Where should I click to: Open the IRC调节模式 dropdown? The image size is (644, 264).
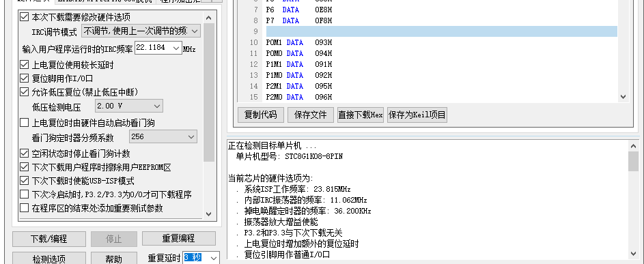(141, 31)
